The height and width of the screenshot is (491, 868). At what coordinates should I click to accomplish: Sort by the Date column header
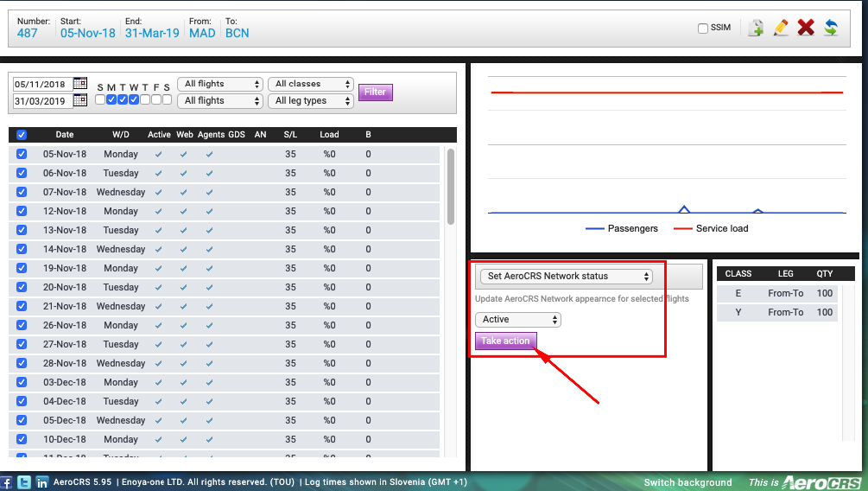point(65,135)
